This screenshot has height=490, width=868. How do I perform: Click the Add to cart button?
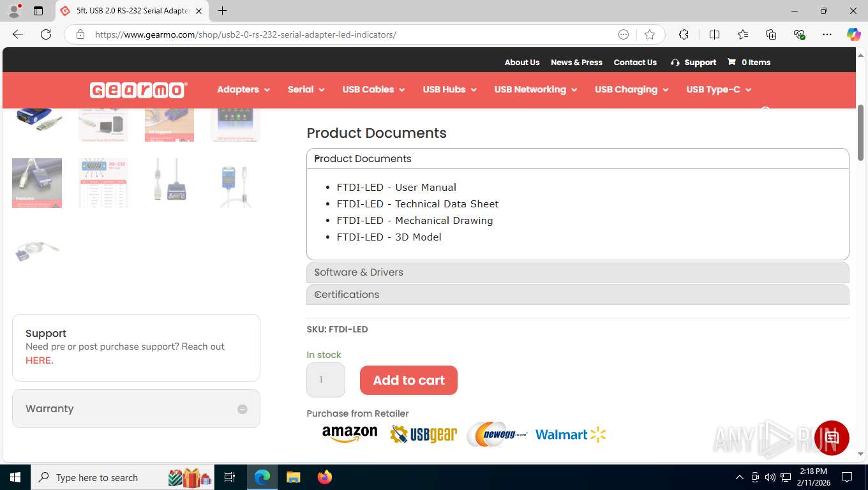pyautogui.click(x=408, y=380)
